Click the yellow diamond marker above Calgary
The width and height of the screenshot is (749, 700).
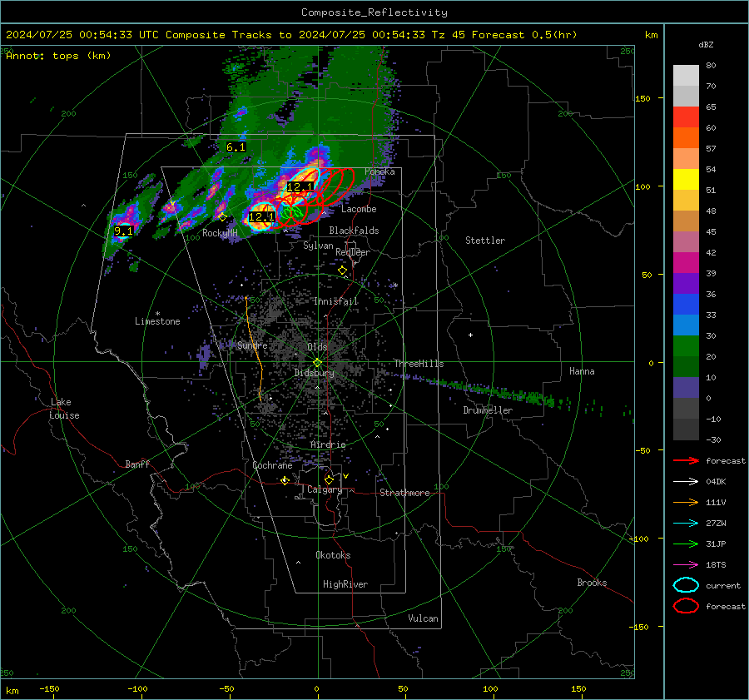pos(329,479)
